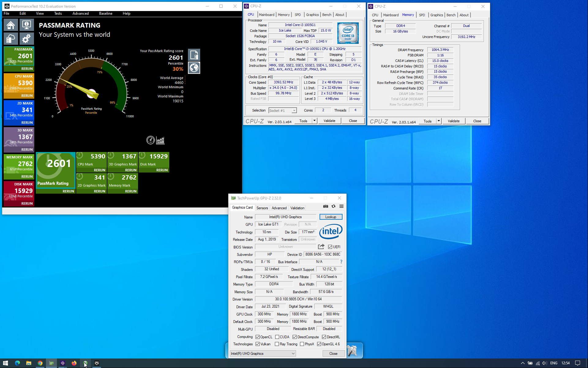Screen dimensions: 588x368
Task: Toggle the OpenGL 4.6 checkbox
Action: 319,344
